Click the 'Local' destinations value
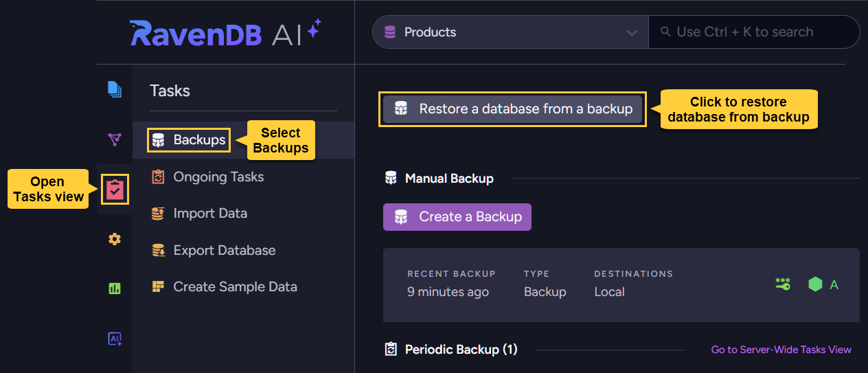This screenshot has height=373, width=868. [x=609, y=292]
